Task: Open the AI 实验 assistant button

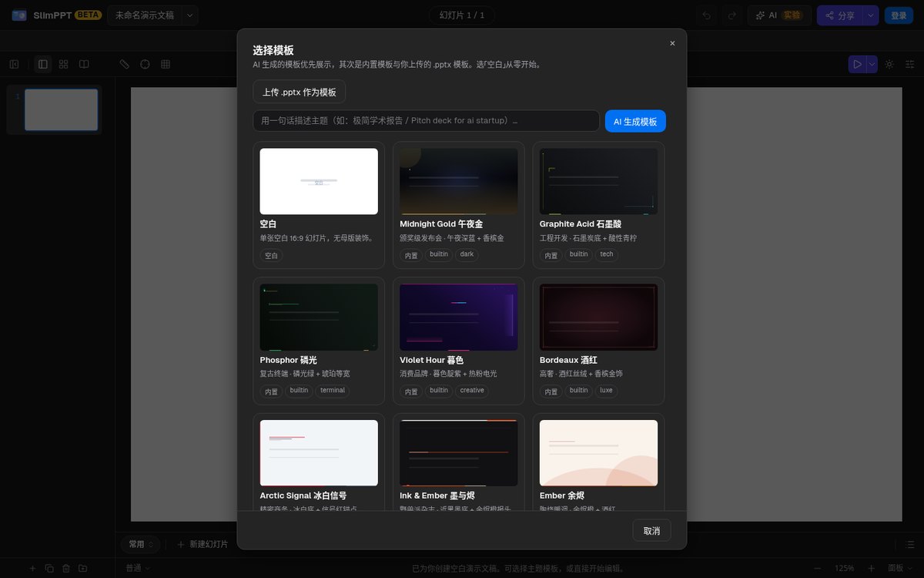Action: tap(778, 15)
